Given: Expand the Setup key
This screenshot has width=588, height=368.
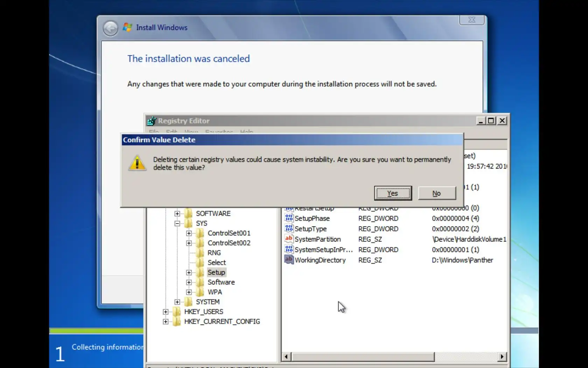Looking at the screenshot, I should pyautogui.click(x=189, y=272).
